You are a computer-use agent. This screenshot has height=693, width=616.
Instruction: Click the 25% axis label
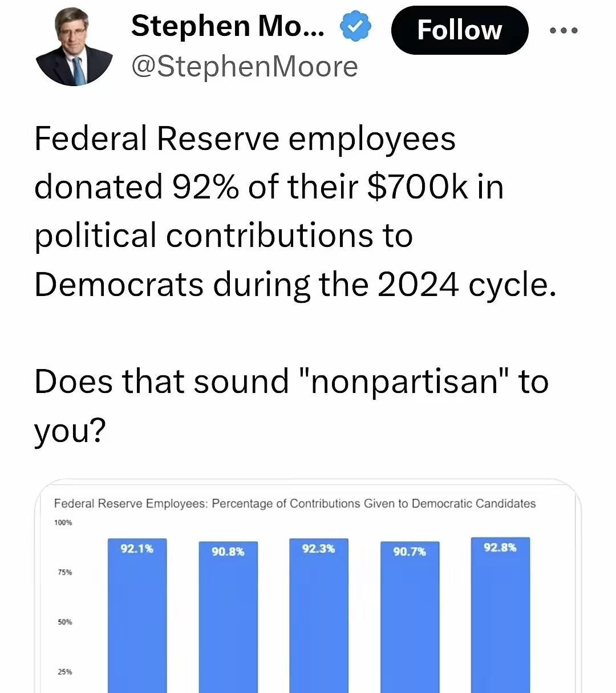pyautogui.click(x=64, y=671)
